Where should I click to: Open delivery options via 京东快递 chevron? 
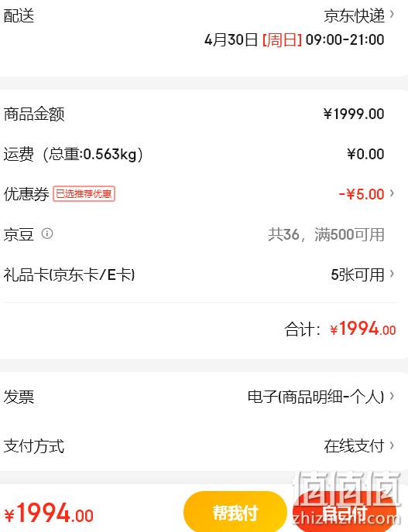392,14
